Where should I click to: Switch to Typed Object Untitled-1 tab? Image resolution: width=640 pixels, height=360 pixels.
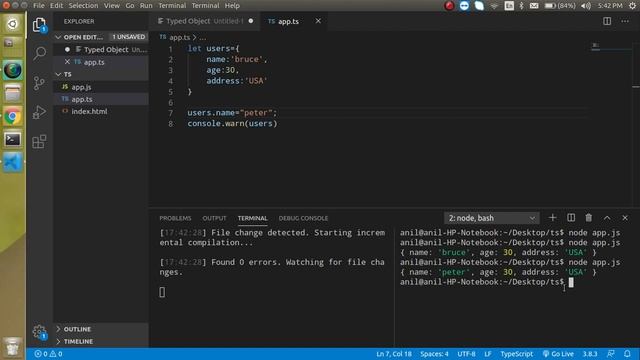(x=205, y=21)
